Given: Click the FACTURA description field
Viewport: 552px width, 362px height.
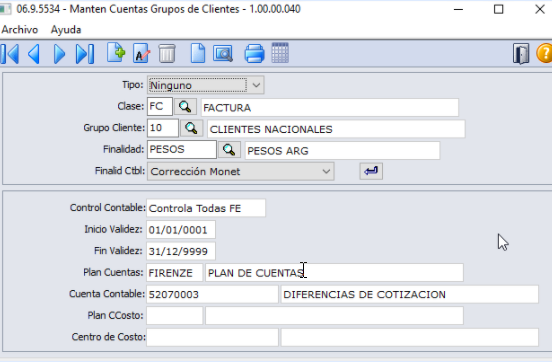Looking at the screenshot, I should point(330,107).
